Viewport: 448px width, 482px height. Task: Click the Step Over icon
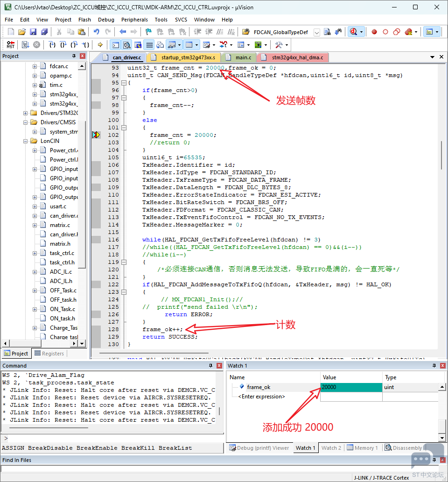pos(63,45)
